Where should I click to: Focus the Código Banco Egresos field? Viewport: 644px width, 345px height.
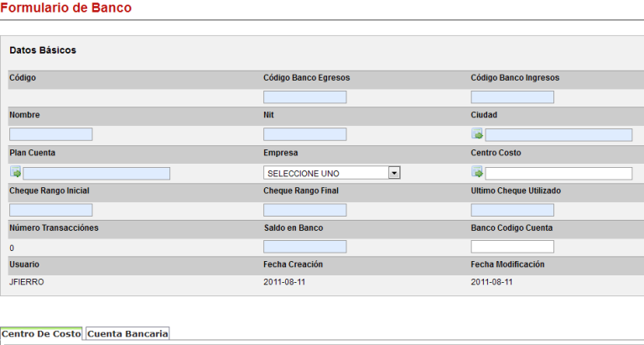[304, 97]
